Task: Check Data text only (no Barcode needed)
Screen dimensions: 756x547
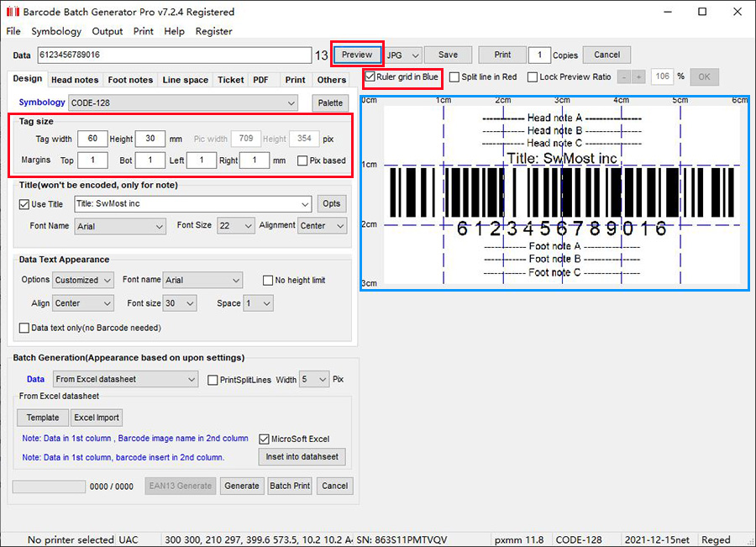Action: coord(24,328)
